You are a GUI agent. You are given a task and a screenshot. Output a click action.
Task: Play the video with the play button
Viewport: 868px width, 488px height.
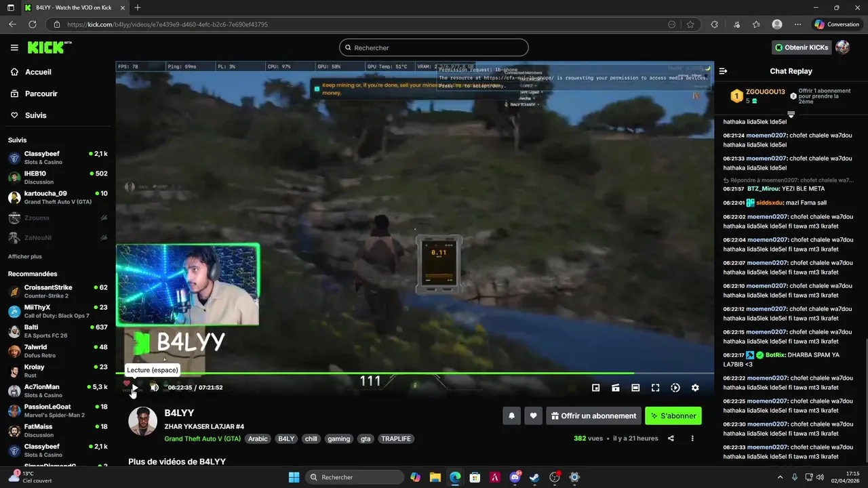[134, 388]
